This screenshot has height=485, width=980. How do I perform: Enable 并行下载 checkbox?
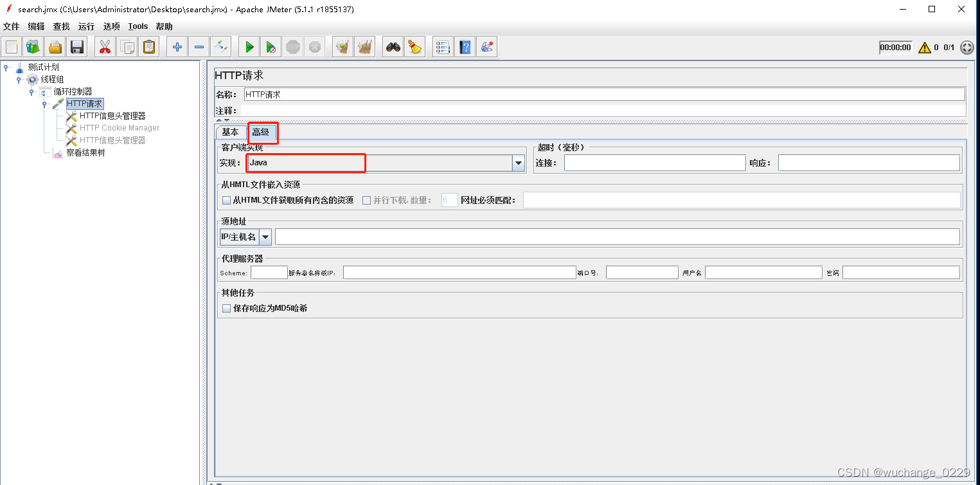[367, 200]
